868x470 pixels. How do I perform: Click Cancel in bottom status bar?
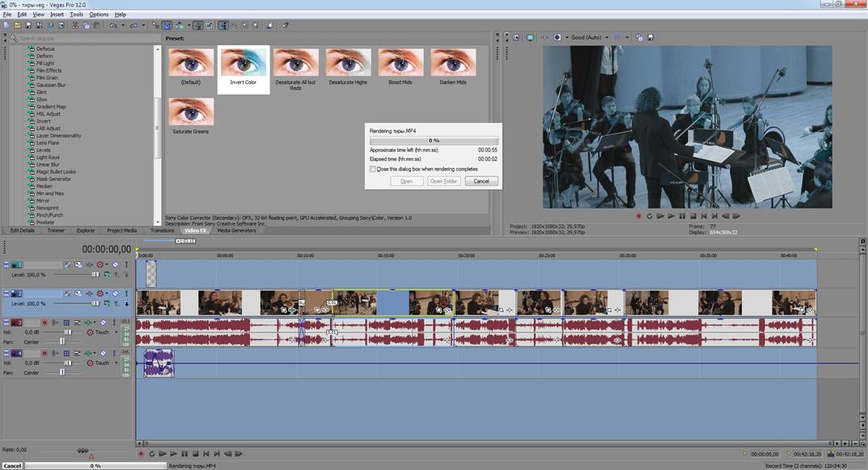tap(12, 466)
